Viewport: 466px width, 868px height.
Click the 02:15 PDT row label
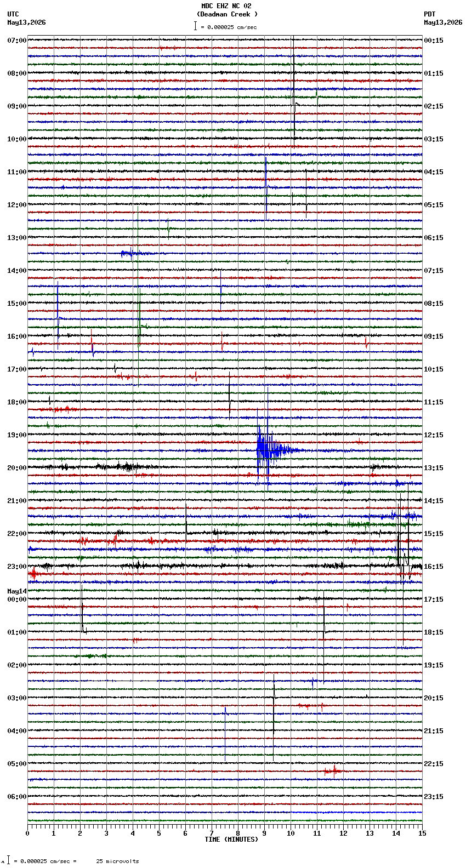click(434, 106)
